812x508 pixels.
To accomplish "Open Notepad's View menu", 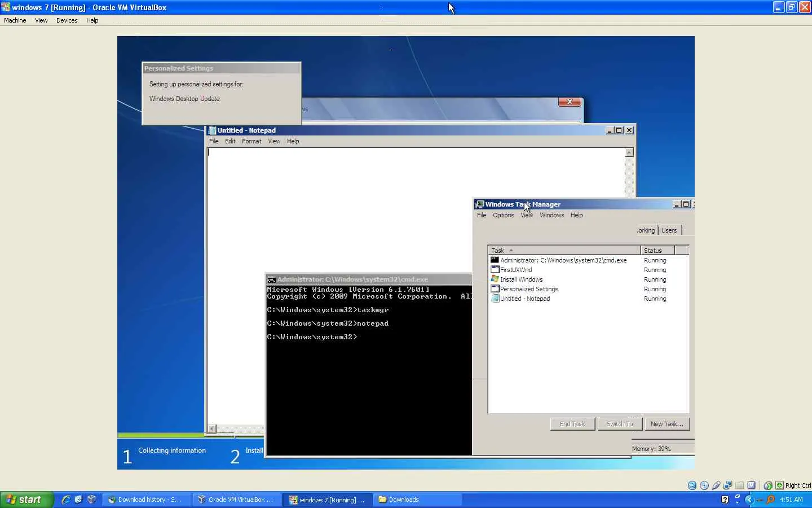I will (274, 141).
